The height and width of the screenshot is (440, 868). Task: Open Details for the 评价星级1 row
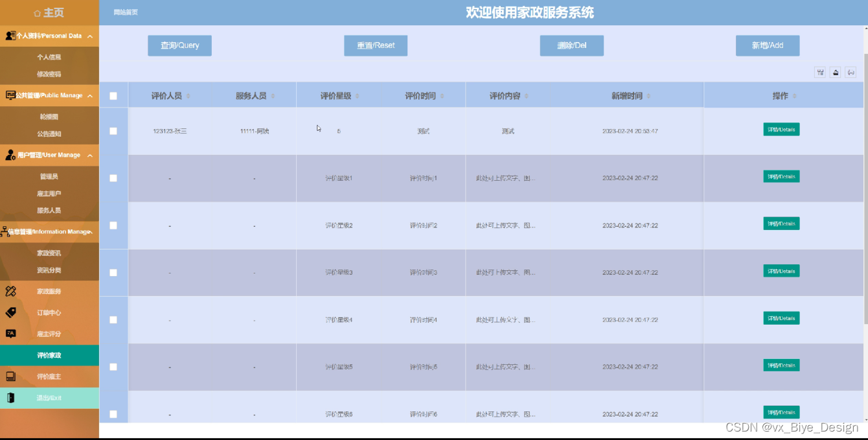click(x=781, y=176)
